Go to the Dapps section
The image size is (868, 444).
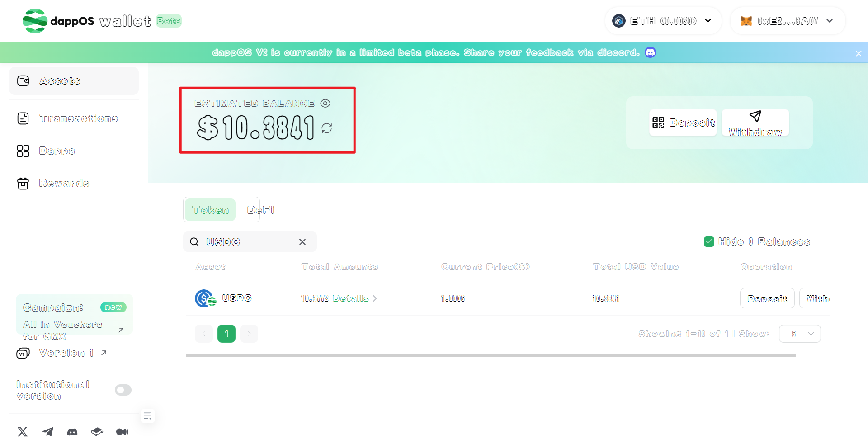point(74,151)
